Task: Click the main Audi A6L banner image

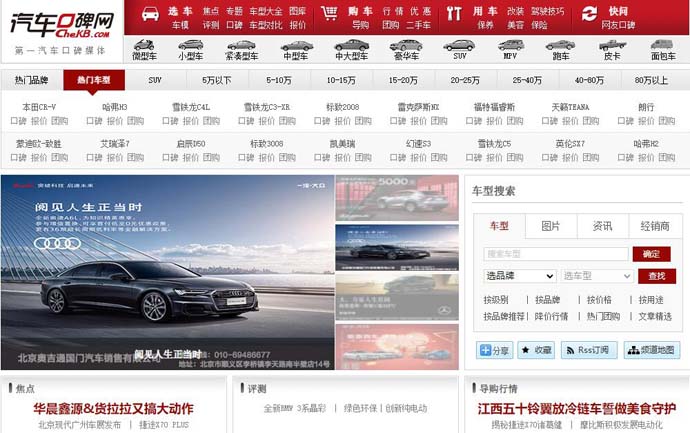Action: click(166, 272)
